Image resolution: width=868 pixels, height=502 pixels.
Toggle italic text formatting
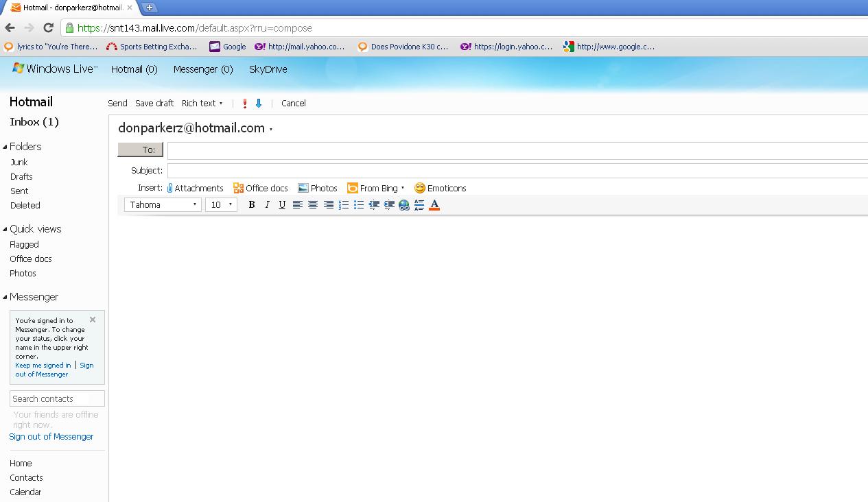[267, 205]
